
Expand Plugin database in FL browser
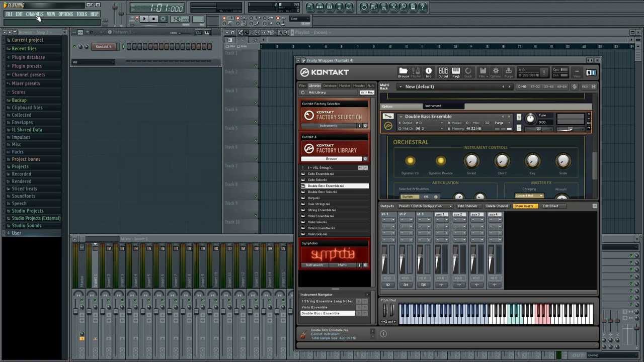[28, 57]
